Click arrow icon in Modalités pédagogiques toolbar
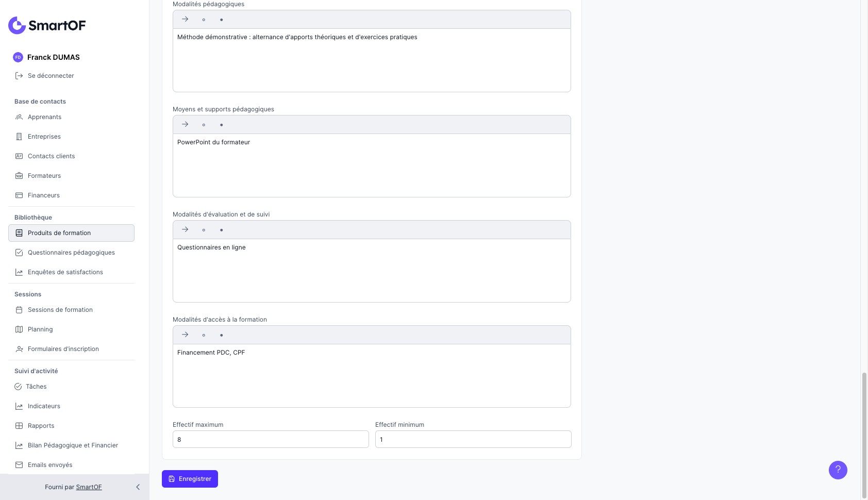This screenshot has width=868, height=500. (185, 20)
